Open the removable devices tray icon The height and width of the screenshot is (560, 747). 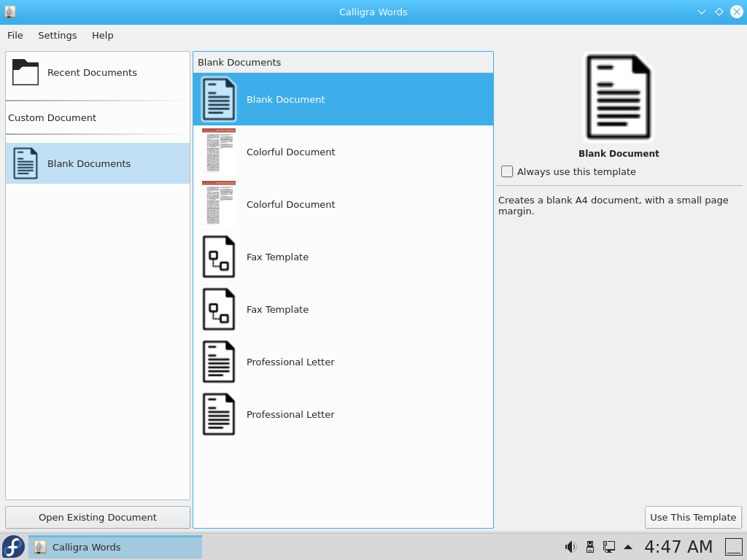589,547
